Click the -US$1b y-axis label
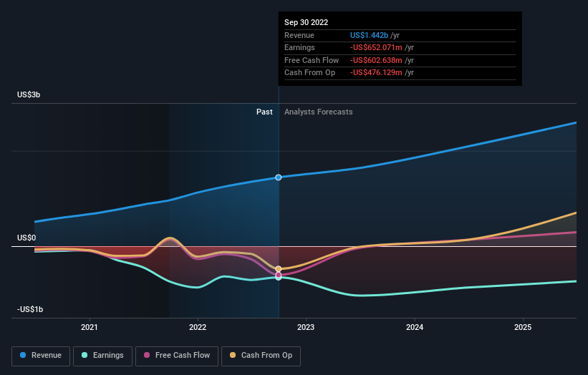 click(x=30, y=309)
